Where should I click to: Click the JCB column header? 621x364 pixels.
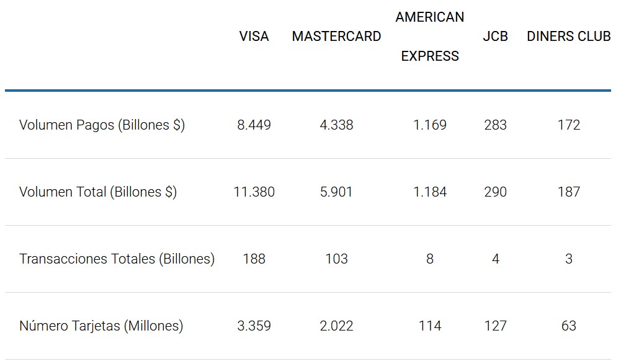[495, 37]
